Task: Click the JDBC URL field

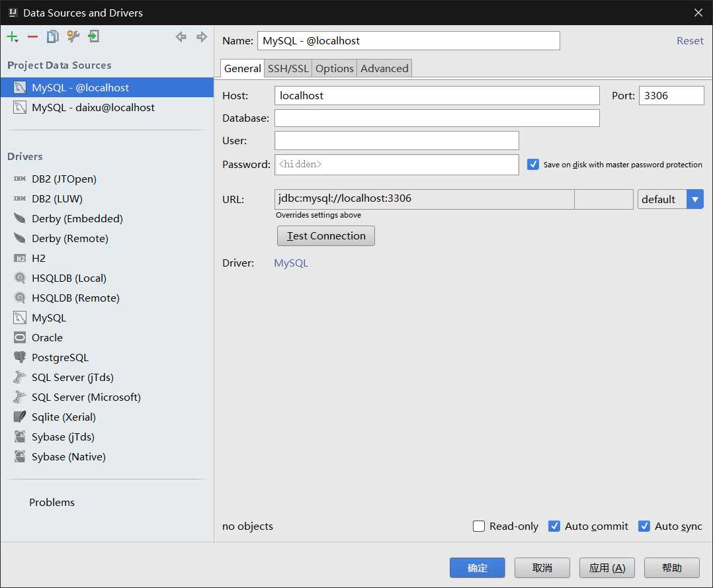Action: (x=424, y=198)
